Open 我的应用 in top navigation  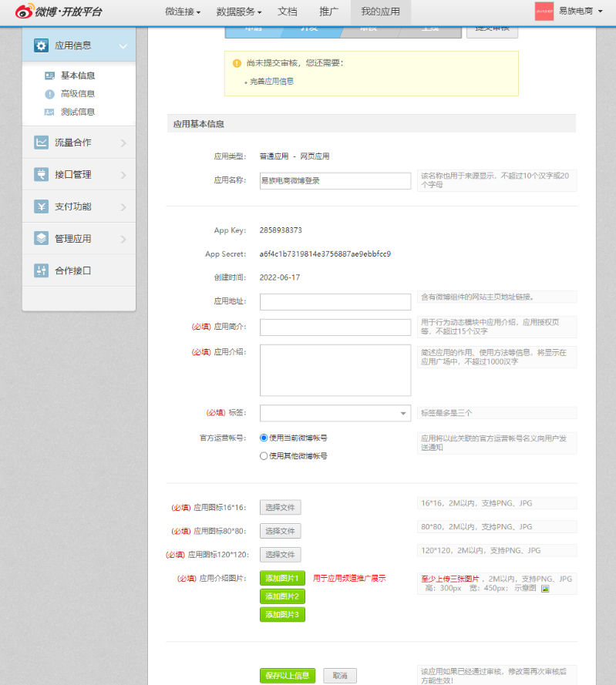click(x=380, y=12)
